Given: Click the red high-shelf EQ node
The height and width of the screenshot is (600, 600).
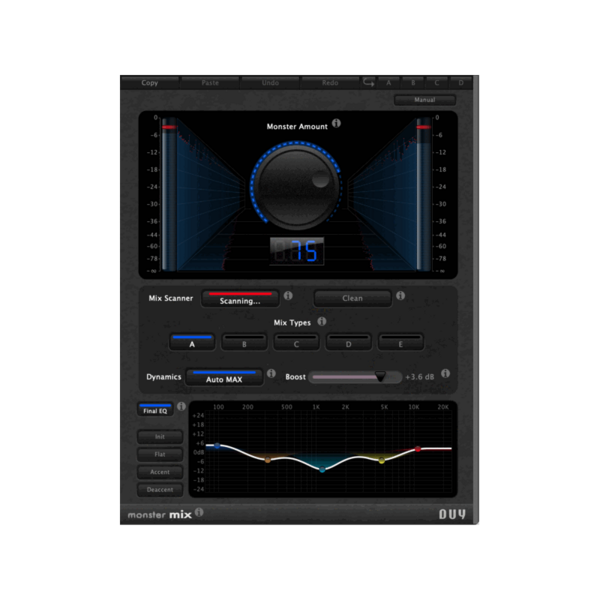Looking at the screenshot, I should [x=418, y=449].
